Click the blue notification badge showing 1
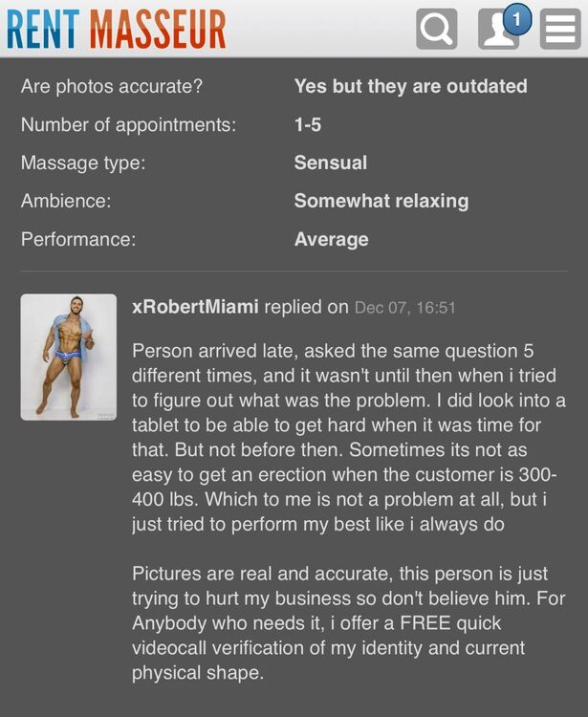The image size is (588, 717). 516,18
